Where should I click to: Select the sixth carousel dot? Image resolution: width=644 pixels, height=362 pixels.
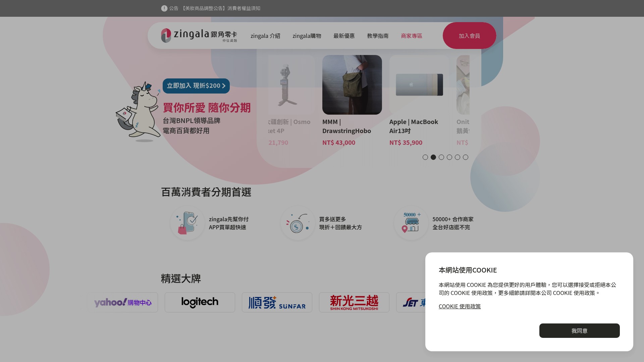point(466,157)
